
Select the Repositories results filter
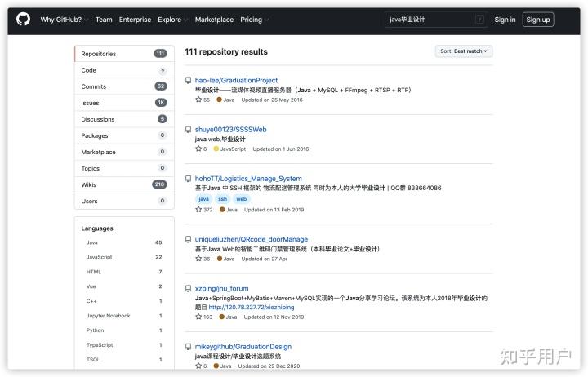coord(124,54)
